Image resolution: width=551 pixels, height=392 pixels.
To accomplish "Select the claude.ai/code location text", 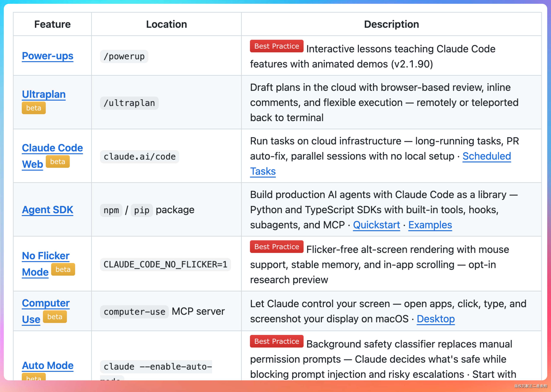I will [139, 157].
